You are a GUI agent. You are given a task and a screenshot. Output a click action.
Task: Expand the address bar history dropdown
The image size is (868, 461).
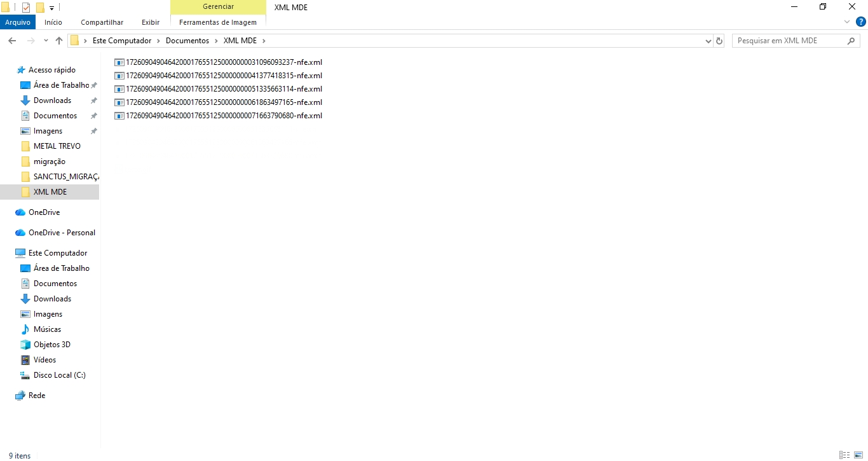coord(709,41)
